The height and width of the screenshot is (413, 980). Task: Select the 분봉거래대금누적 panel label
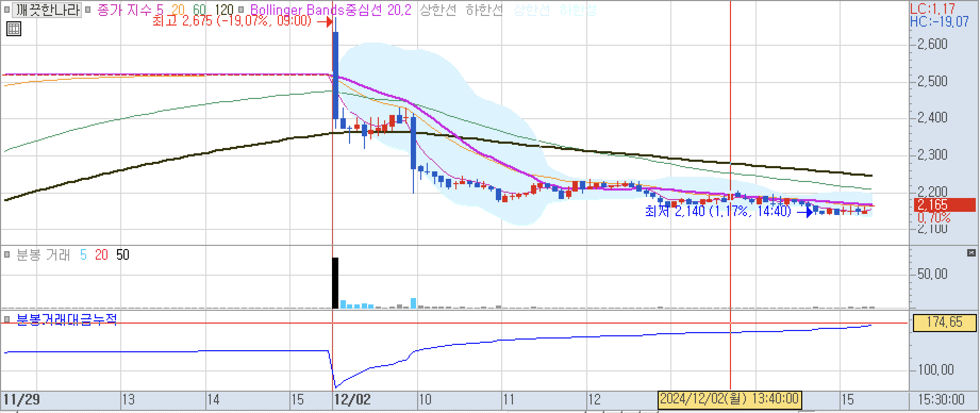pos(67,319)
